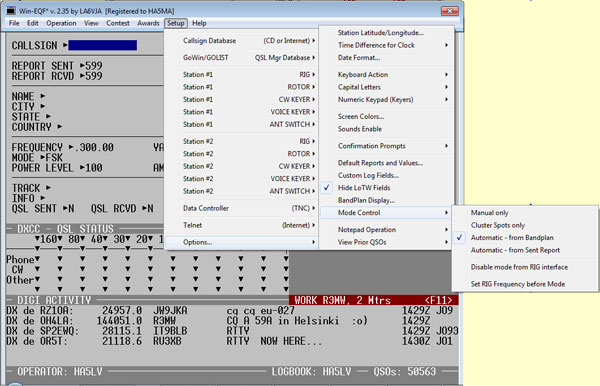Close the open Setup menu
Screen dimensions: 600x386
pos(176,23)
